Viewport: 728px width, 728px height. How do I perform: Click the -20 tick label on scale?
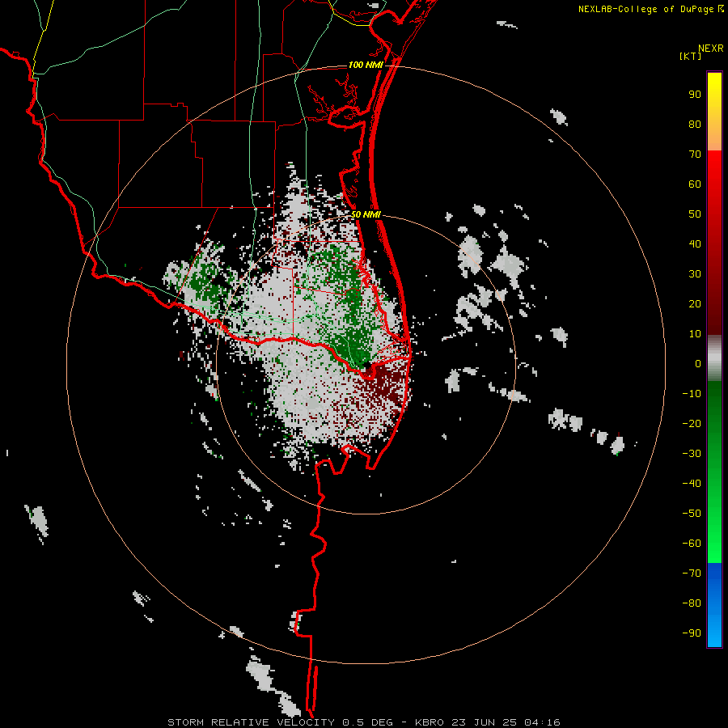coord(692,424)
